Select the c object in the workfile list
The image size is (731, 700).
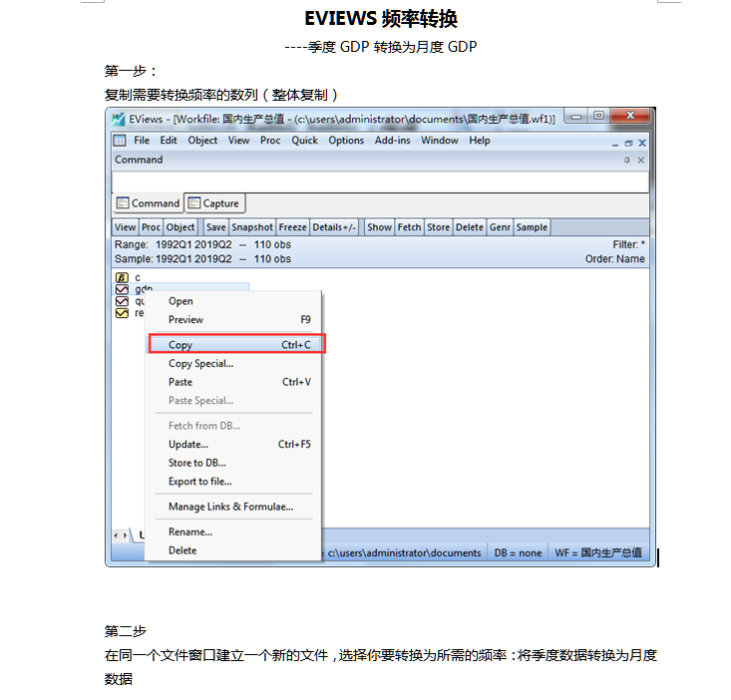tap(138, 278)
